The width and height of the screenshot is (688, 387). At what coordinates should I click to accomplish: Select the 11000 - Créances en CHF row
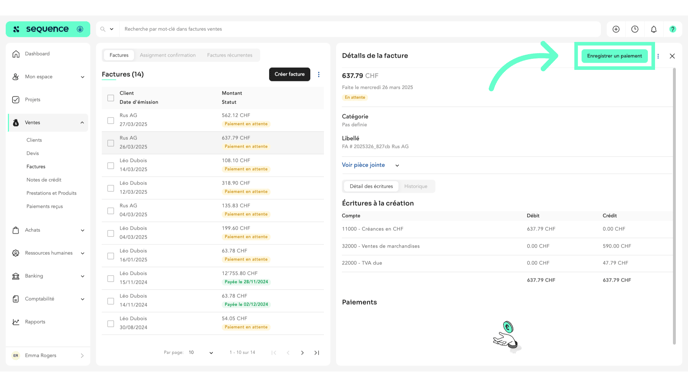pyautogui.click(x=507, y=229)
